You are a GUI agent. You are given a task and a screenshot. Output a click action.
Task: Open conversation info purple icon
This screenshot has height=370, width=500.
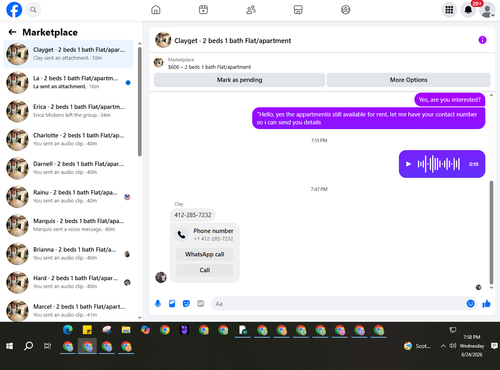coord(482,40)
